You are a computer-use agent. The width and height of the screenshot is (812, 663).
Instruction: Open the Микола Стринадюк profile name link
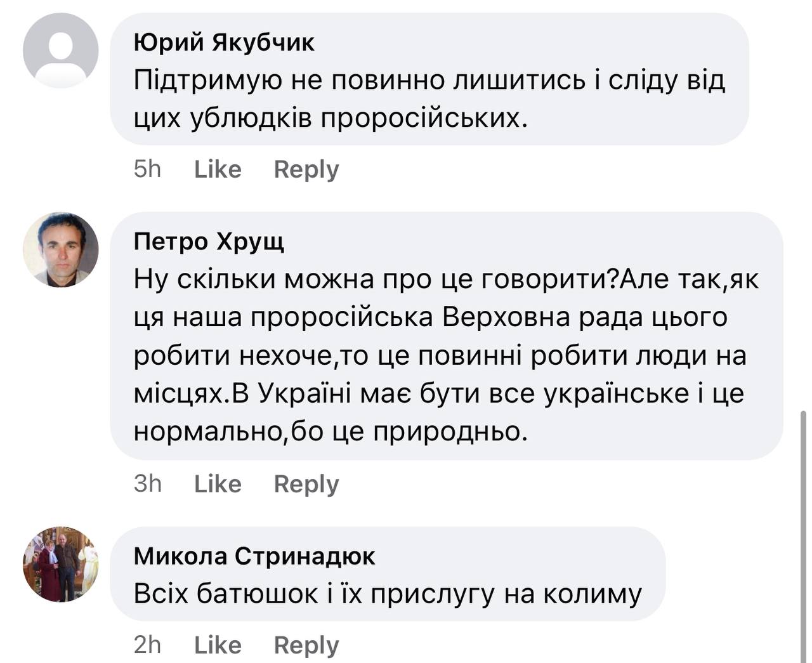(x=254, y=556)
